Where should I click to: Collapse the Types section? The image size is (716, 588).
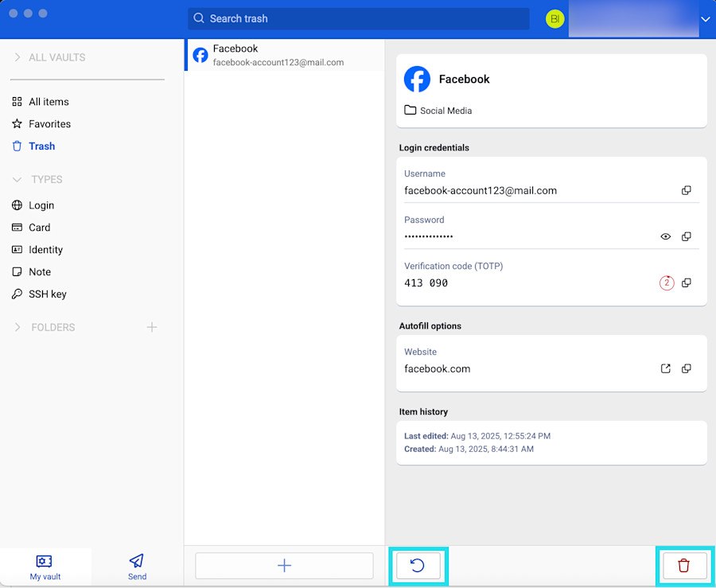pos(18,180)
